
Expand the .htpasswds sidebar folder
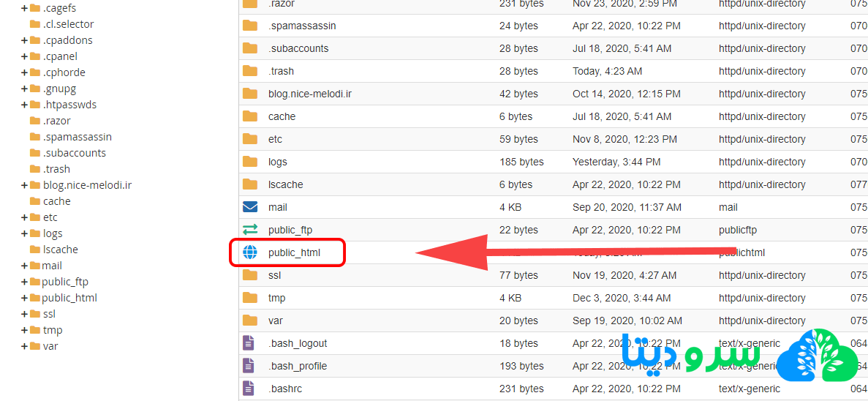(25, 105)
